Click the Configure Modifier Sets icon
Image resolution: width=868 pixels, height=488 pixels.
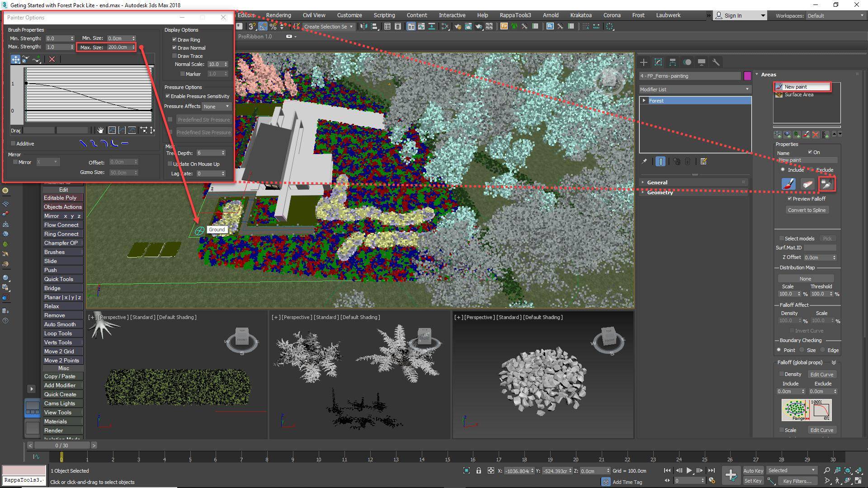click(703, 161)
